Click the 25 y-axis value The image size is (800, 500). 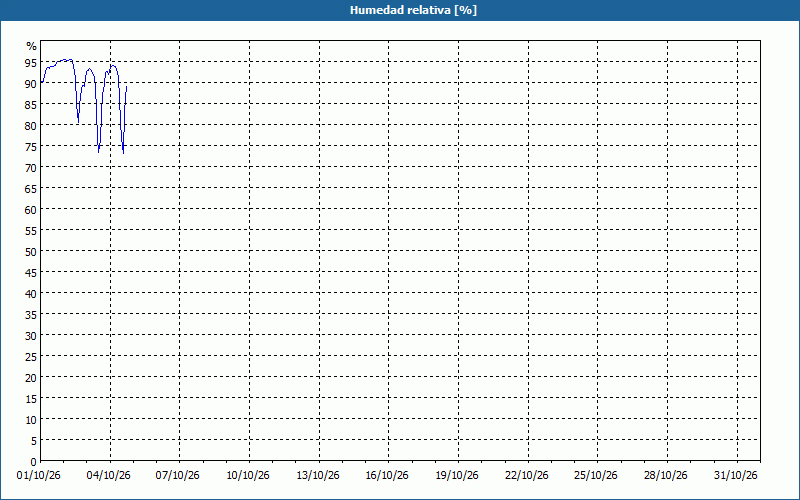[31, 357]
